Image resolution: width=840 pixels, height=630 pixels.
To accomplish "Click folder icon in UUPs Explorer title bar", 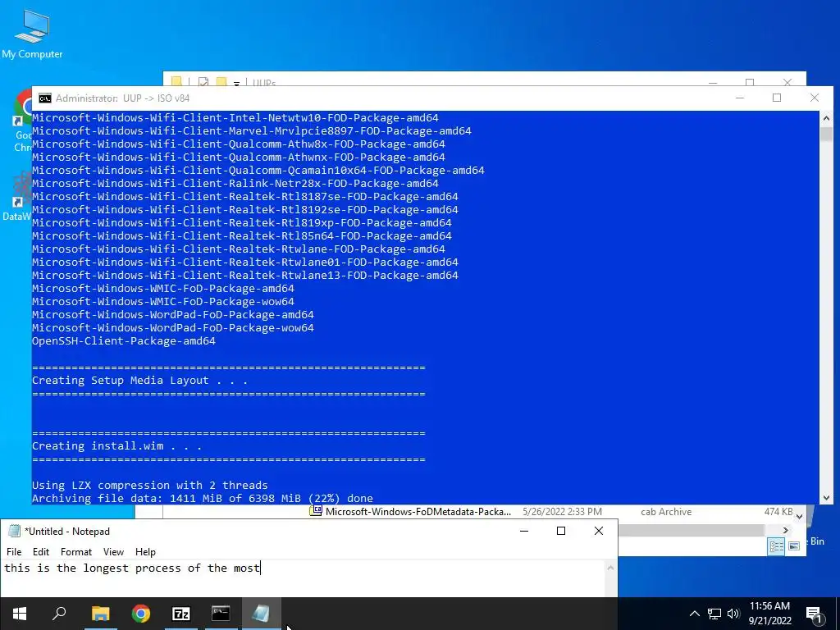I will [176, 82].
